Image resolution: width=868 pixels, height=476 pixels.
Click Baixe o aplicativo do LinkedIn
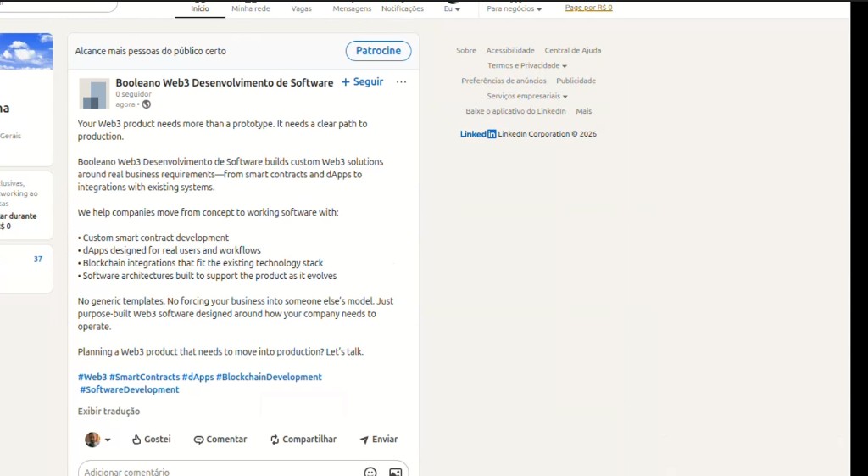[x=515, y=111]
